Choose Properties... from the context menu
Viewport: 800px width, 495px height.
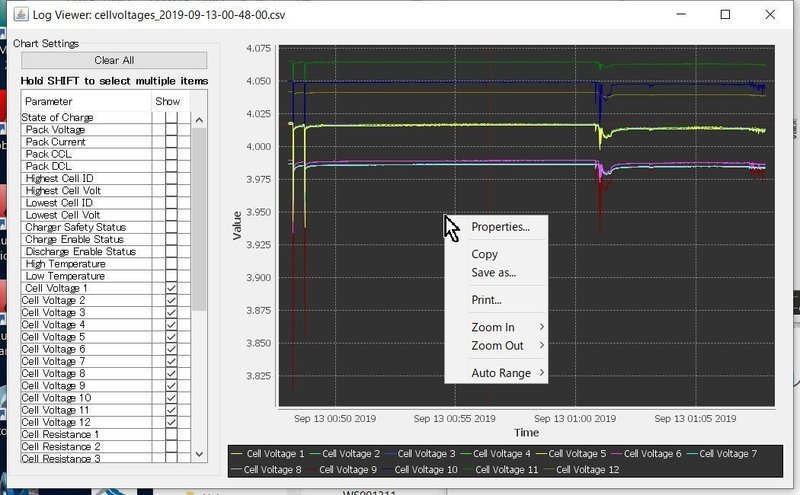496,227
